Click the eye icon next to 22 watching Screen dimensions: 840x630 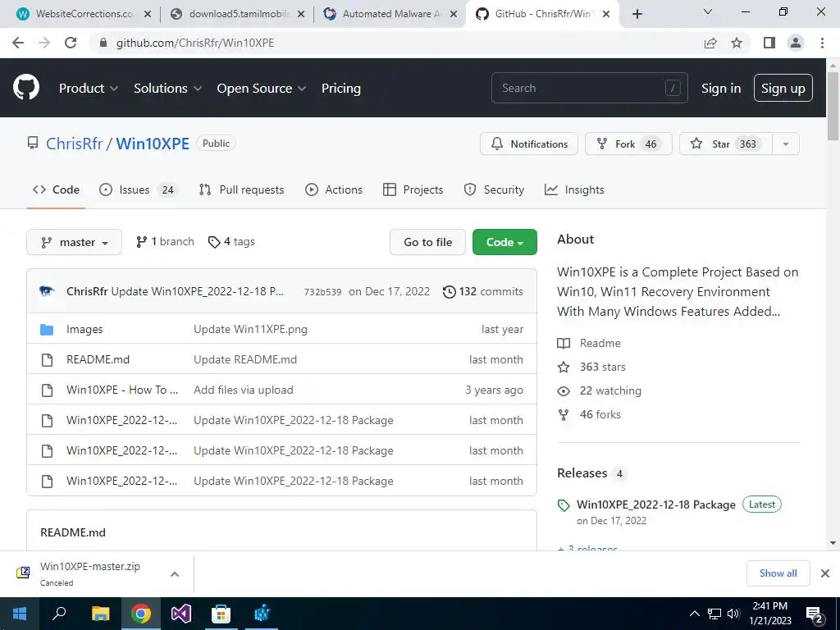pyautogui.click(x=564, y=391)
